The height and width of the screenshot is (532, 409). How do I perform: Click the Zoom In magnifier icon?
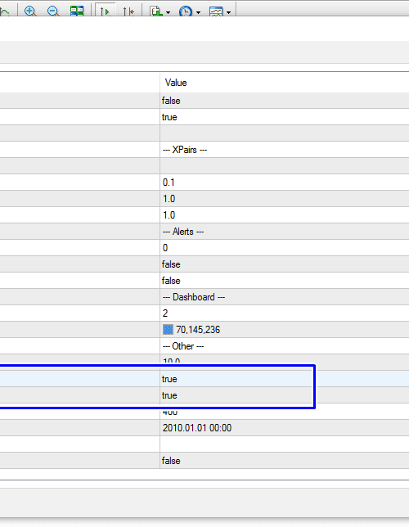click(x=30, y=11)
